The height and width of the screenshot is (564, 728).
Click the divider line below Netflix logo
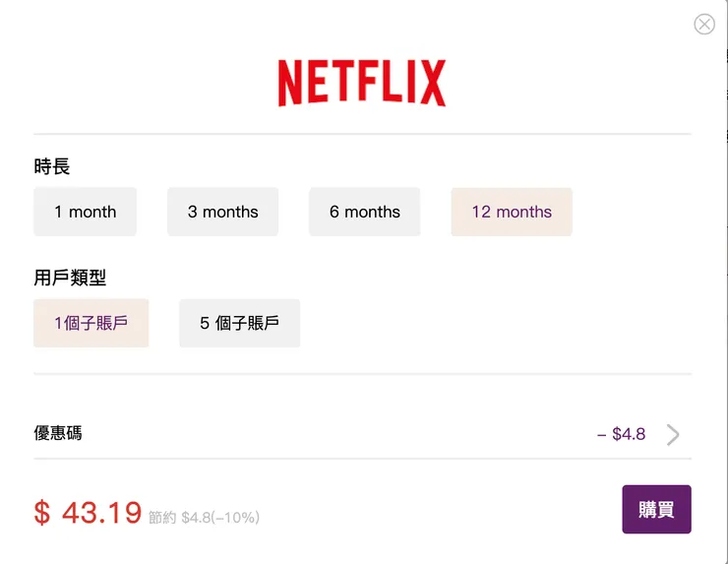coord(362,133)
